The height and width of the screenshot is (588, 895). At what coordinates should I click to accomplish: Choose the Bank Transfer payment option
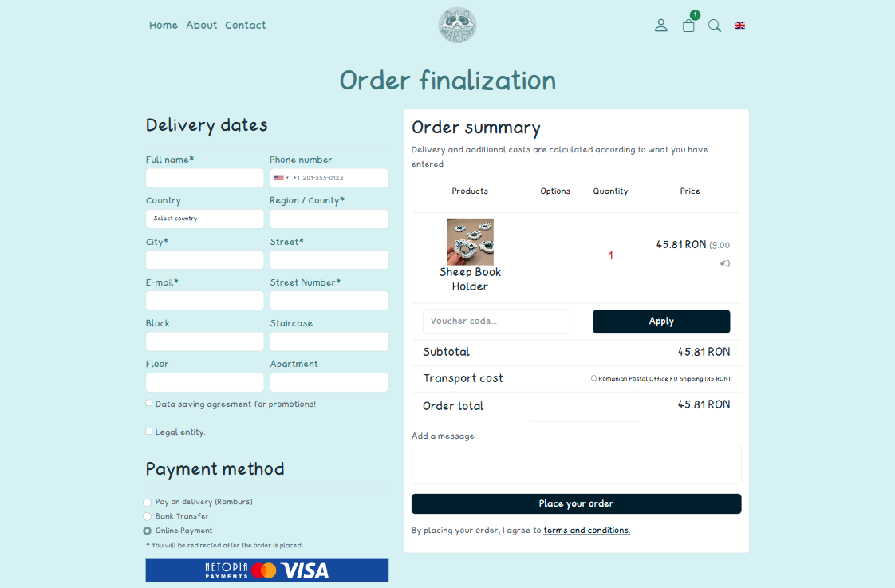click(x=147, y=517)
